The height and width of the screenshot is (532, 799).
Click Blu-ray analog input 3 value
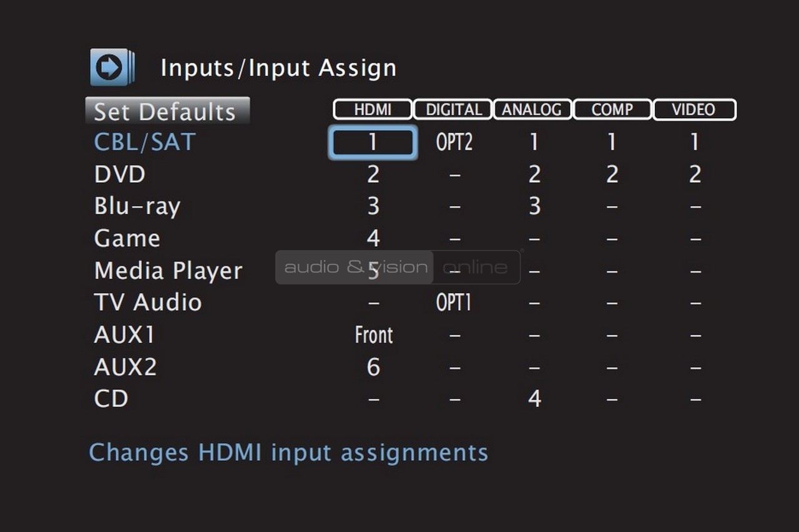[534, 206]
